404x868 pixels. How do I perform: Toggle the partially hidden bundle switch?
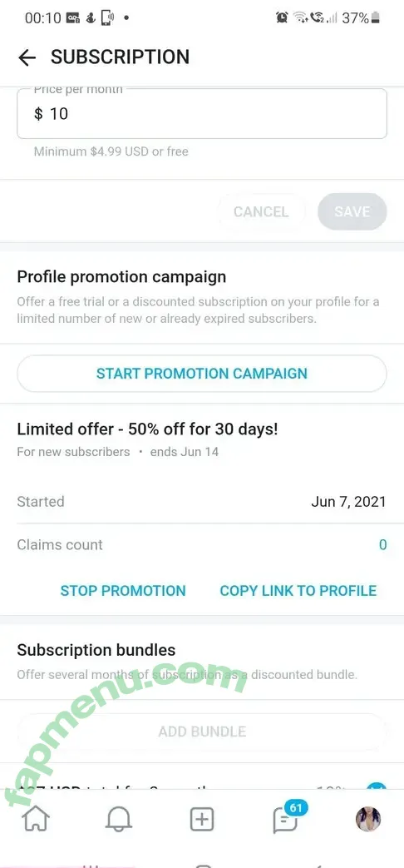376,786
